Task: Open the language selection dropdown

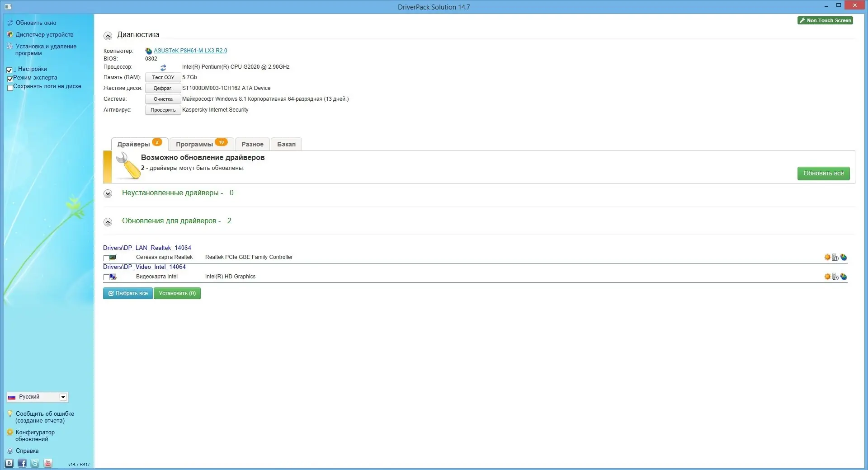Action: (63, 397)
